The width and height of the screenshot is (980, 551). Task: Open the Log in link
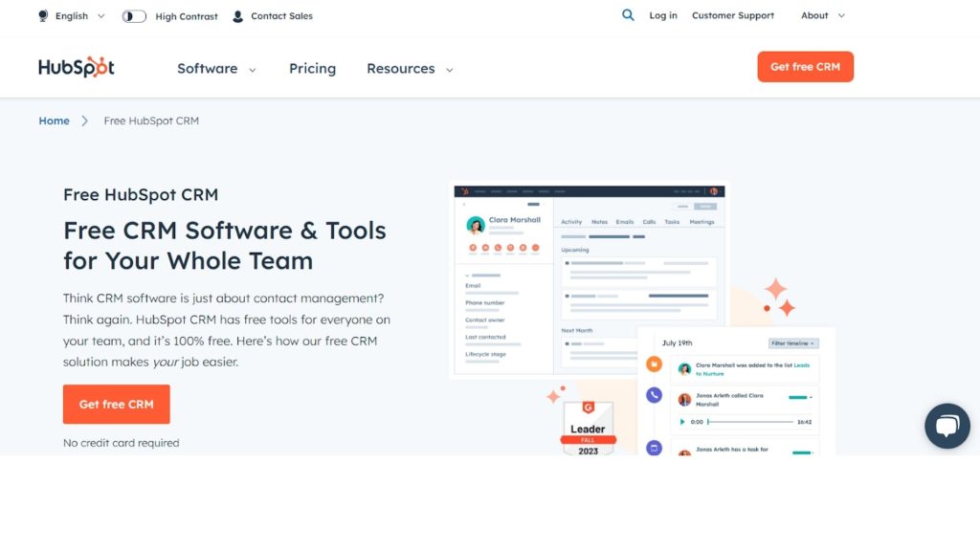click(663, 15)
